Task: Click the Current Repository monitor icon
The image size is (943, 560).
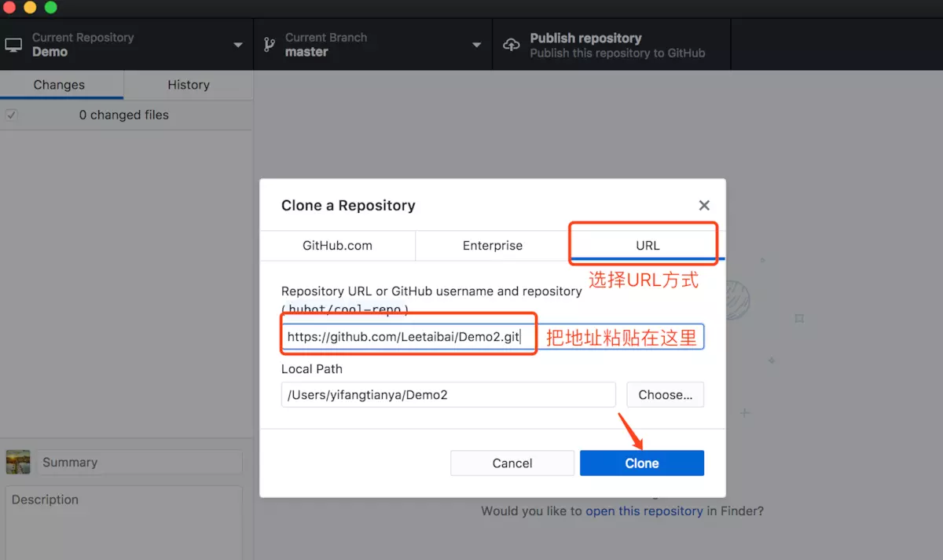Action: pos(13,45)
